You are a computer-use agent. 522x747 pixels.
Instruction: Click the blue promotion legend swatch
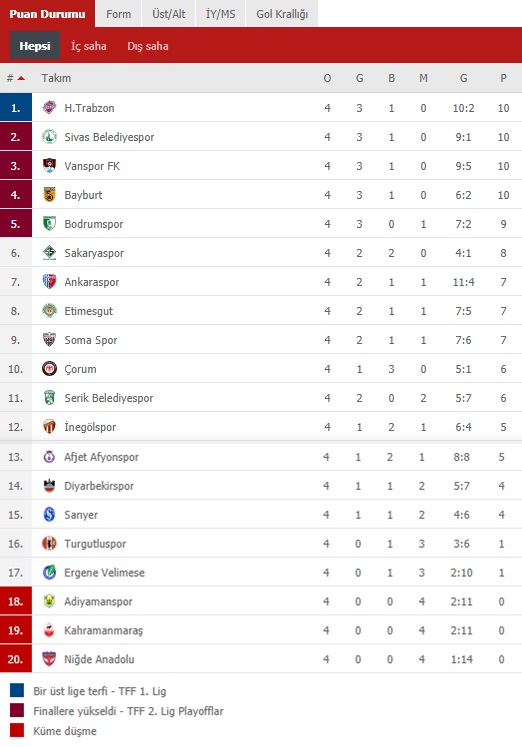[17, 690]
